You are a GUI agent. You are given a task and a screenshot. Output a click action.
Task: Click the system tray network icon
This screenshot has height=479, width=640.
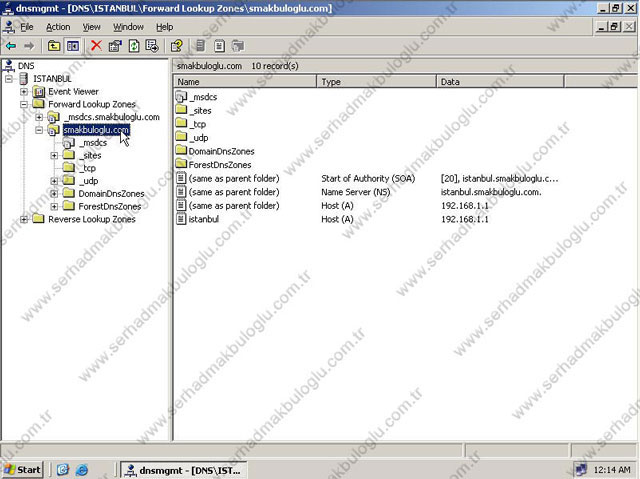coord(580,470)
